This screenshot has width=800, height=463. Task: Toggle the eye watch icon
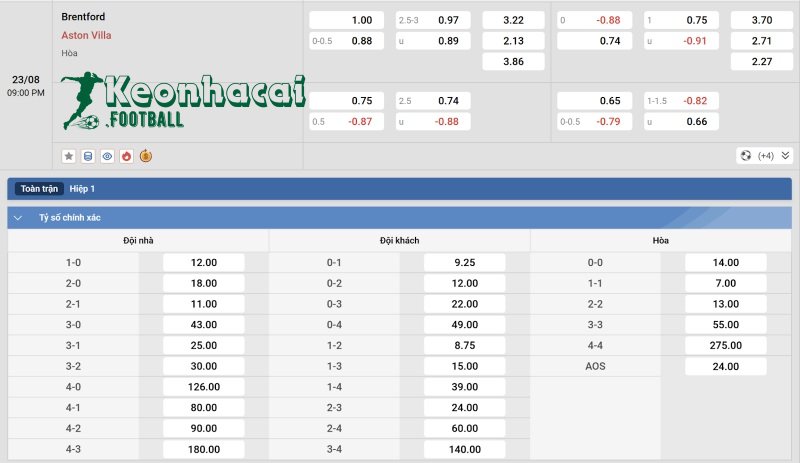coord(107,156)
